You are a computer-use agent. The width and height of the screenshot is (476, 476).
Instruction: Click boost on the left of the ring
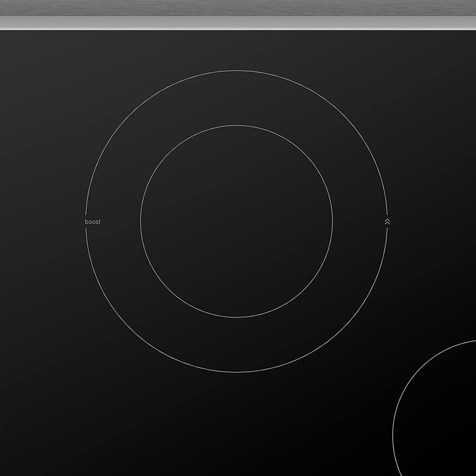[93, 221]
